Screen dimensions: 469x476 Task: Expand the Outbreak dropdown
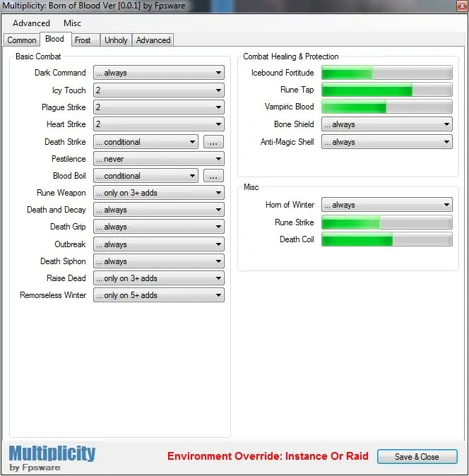point(159,244)
